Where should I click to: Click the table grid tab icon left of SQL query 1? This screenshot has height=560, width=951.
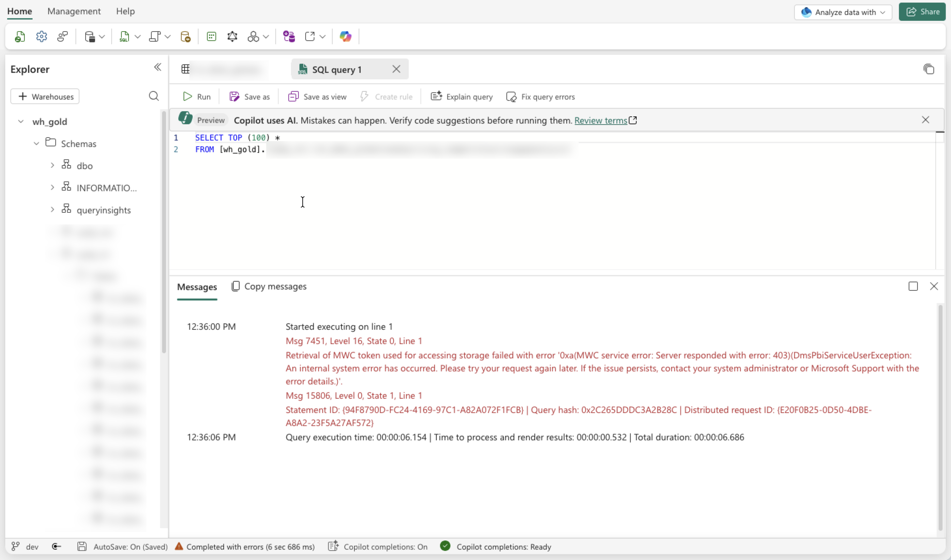click(186, 69)
